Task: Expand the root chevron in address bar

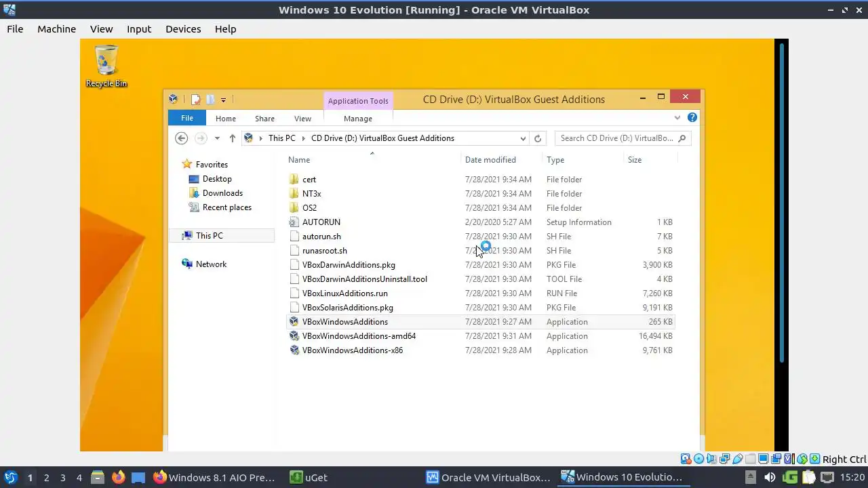Action: tap(260, 138)
